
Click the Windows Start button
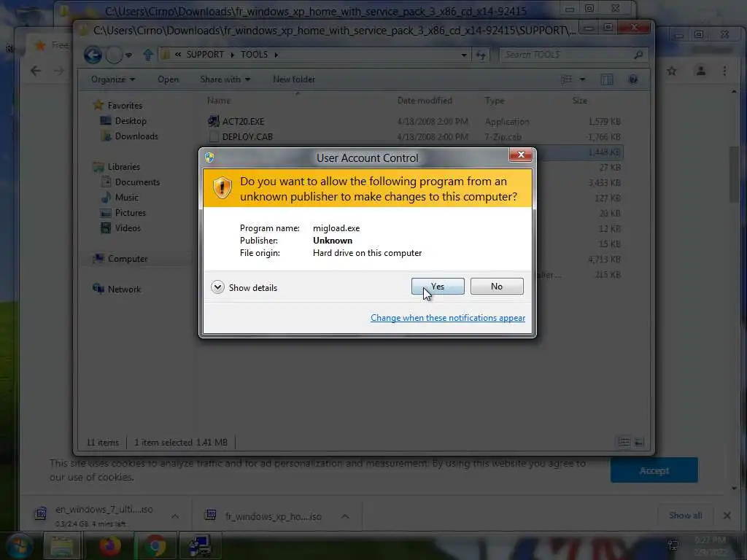coord(18,546)
